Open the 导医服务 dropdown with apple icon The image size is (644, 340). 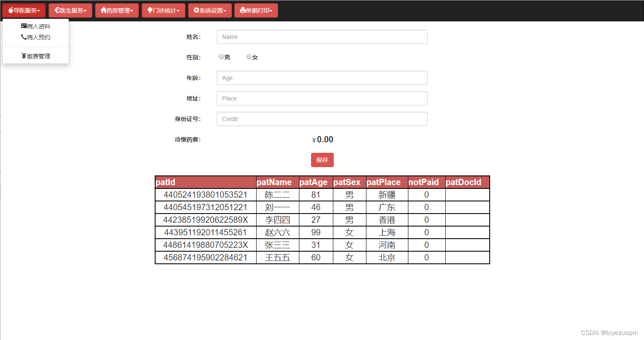24,10
